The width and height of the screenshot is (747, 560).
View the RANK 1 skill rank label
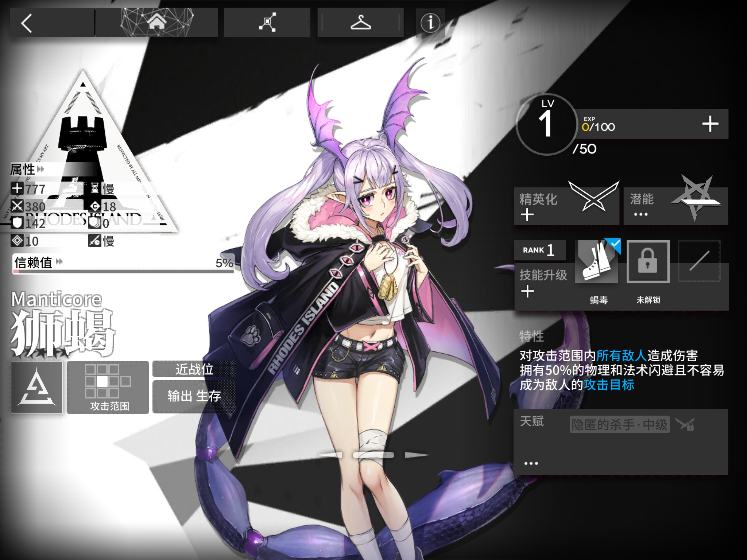[x=539, y=250]
